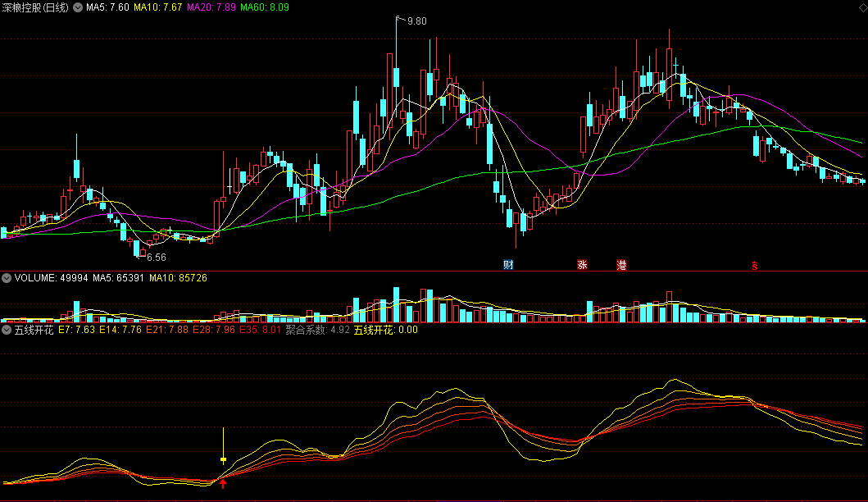The width and height of the screenshot is (868, 502).
Task: Click the E14: 7.76 value
Action: coord(120,330)
